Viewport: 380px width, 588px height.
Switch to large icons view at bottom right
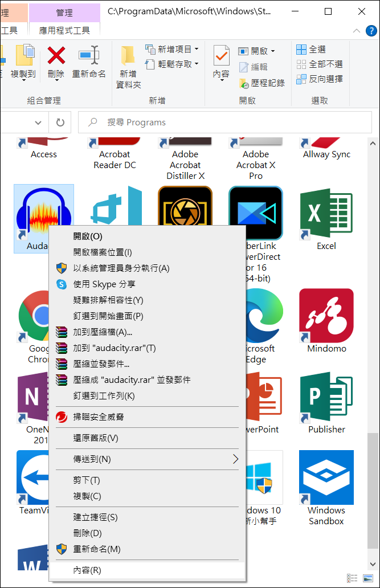[x=368, y=578]
